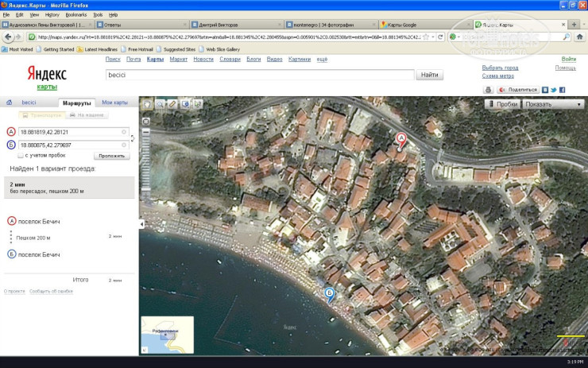Screen dimensions: 588x368
Task: Open the Bookmarks menu in Firefox
Action: click(x=76, y=14)
